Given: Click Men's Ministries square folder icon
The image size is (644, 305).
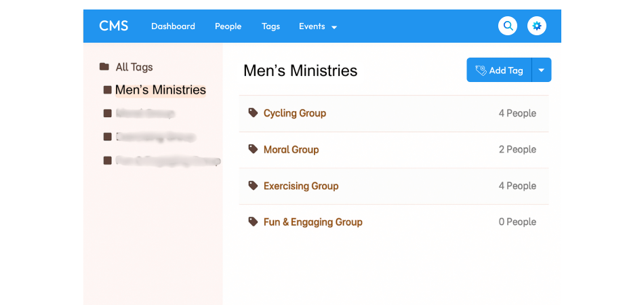Looking at the screenshot, I should (x=108, y=90).
